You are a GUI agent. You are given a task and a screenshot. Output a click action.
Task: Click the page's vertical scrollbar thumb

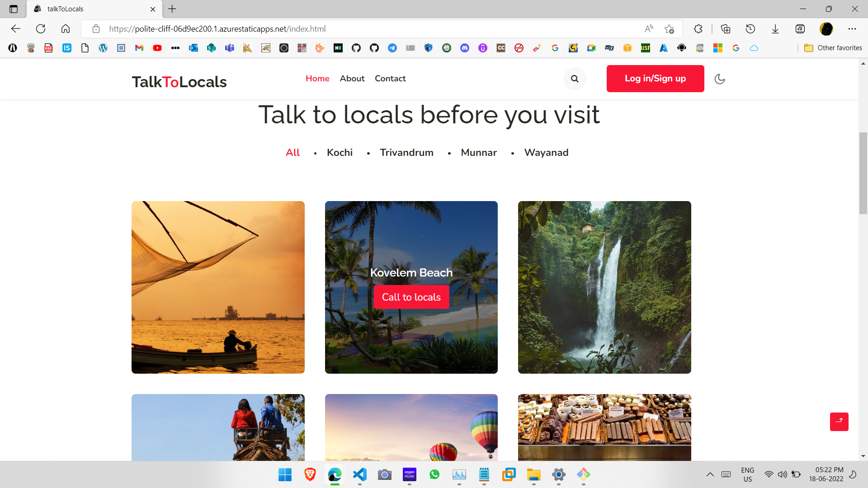click(863, 173)
